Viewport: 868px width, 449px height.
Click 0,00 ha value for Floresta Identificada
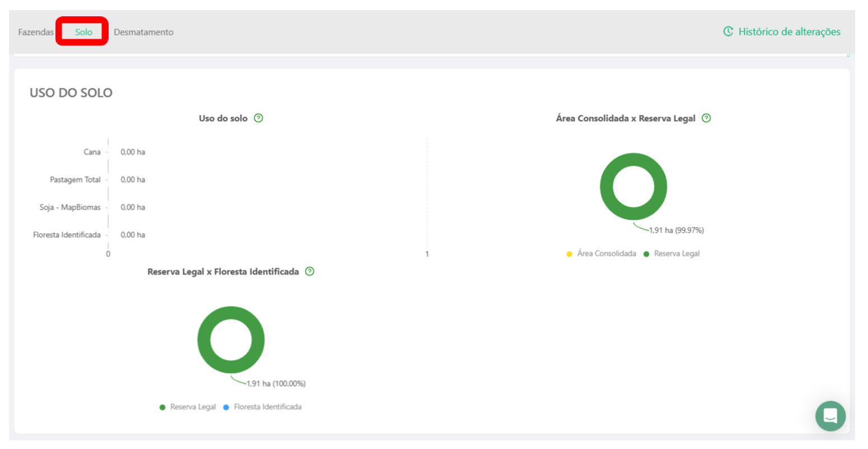click(133, 235)
